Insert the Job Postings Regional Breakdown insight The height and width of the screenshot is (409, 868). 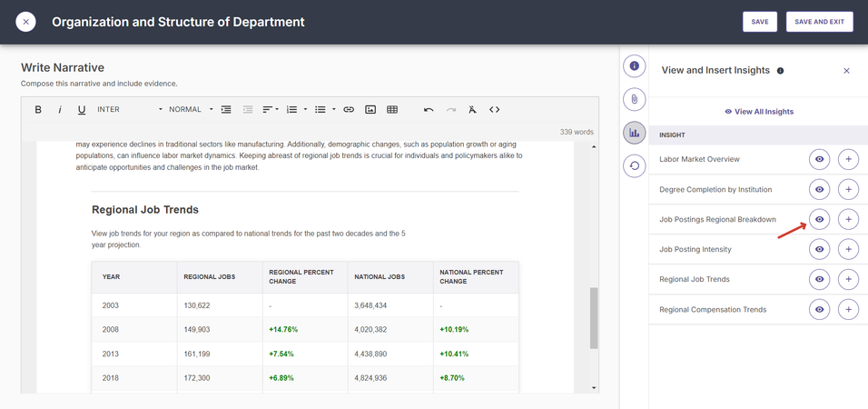848,219
